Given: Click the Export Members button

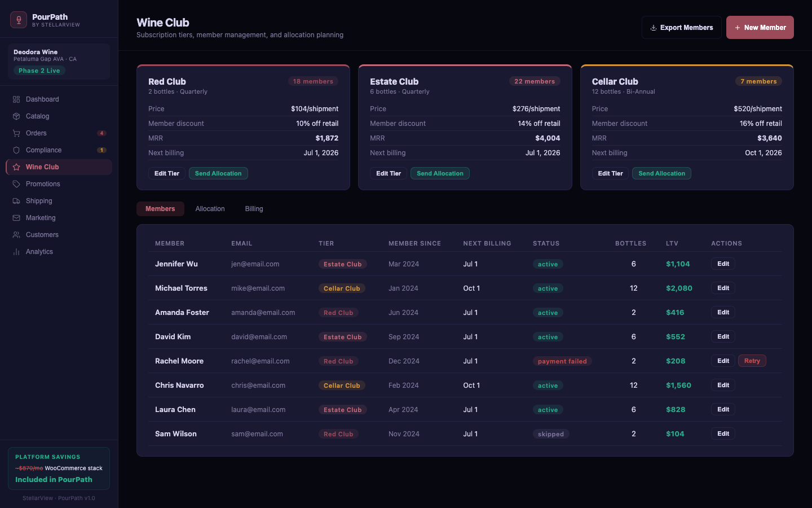Looking at the screenshot, I should click(681, 28).
